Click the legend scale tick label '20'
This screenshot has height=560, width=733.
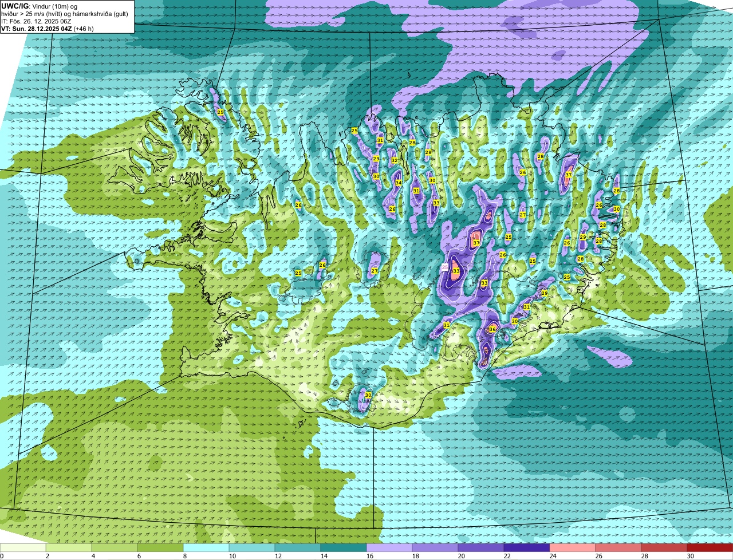[x=462, y=556]
